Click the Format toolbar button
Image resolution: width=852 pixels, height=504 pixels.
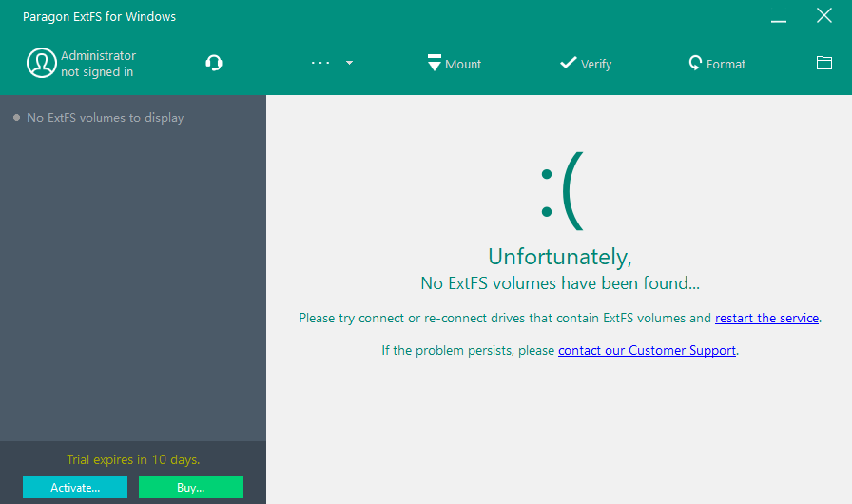[717, 63]
